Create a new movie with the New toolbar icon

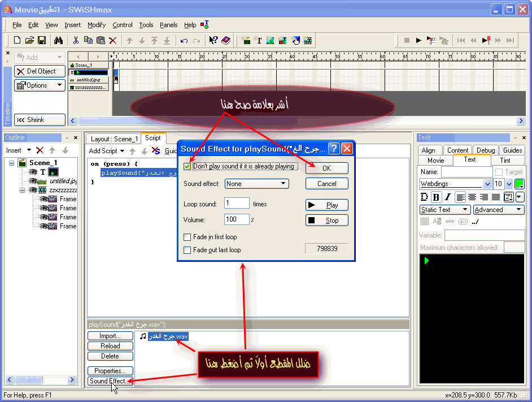coord(17,41)
